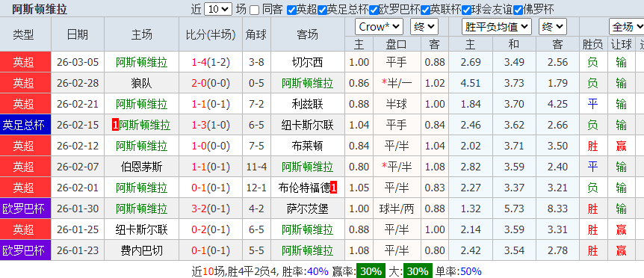Click away team 布莱顿

pos(307,146)
